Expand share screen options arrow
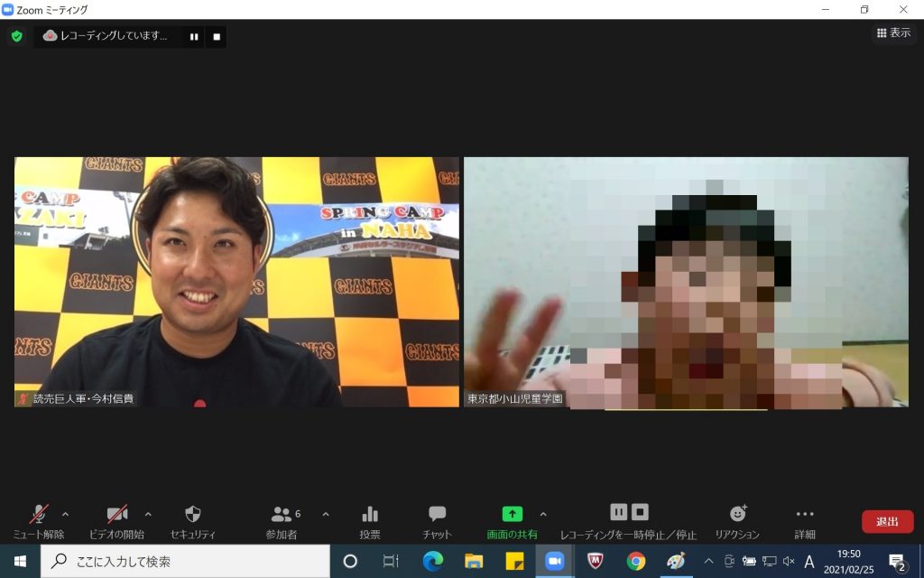 point(542,514)
